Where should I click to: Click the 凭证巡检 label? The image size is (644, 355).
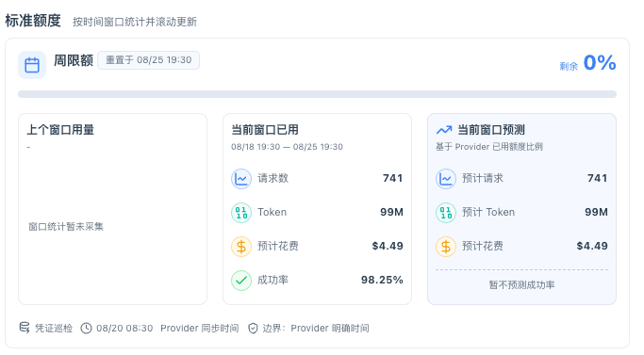pos(54,329)
